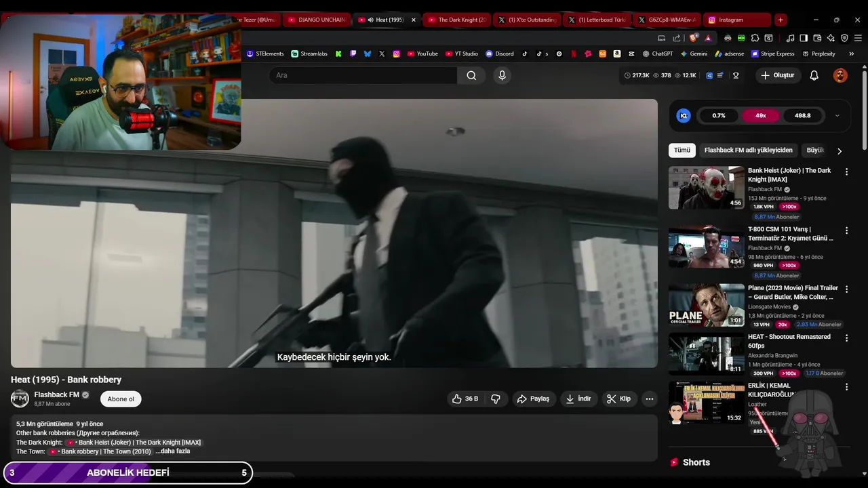Open the ChatGPT bookmark
868x488 pixels.
click(x=657, y=54)
